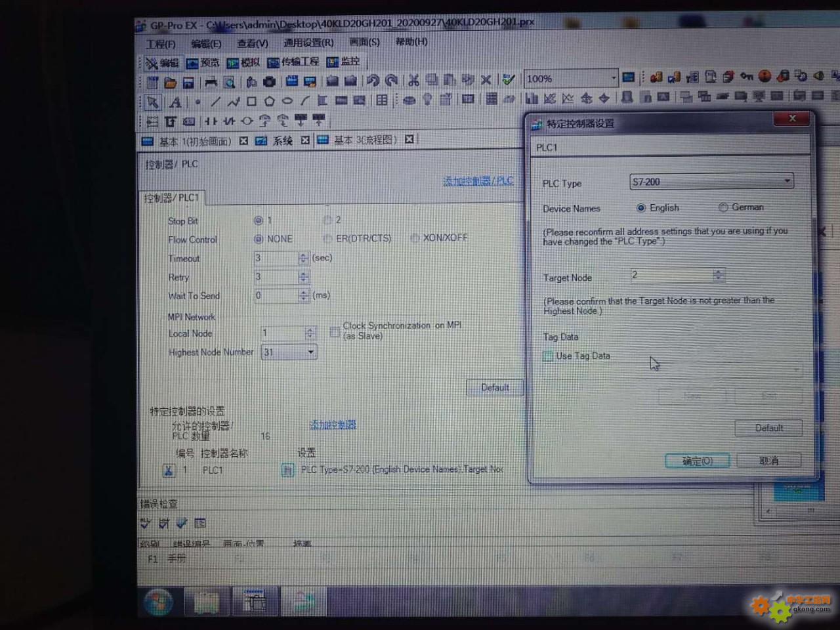Image resolution: width=840 pixels, height=630 pixels.
Task: Click the 添加控制器/PLC link
Action: (478, 181)
